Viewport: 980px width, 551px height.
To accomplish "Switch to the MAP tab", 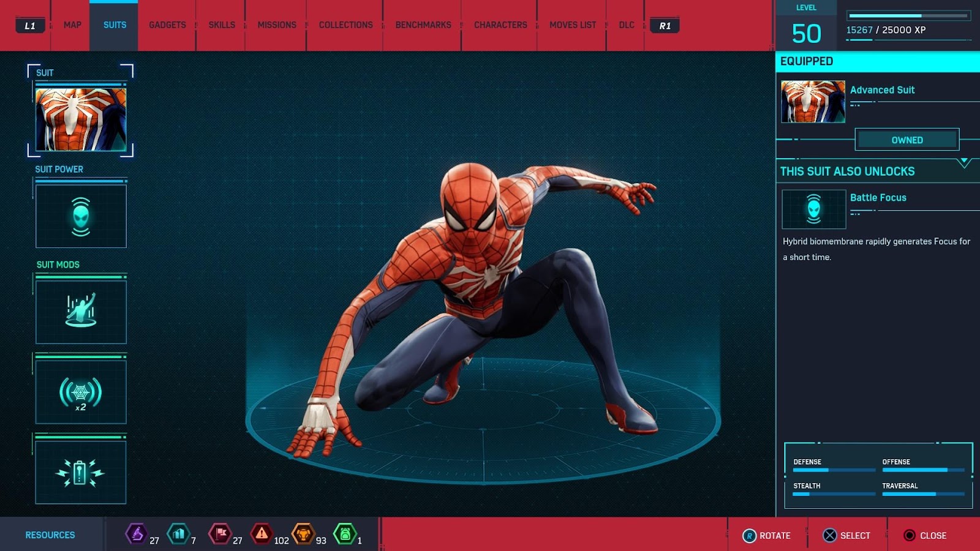I will click(x=72, y=25).
